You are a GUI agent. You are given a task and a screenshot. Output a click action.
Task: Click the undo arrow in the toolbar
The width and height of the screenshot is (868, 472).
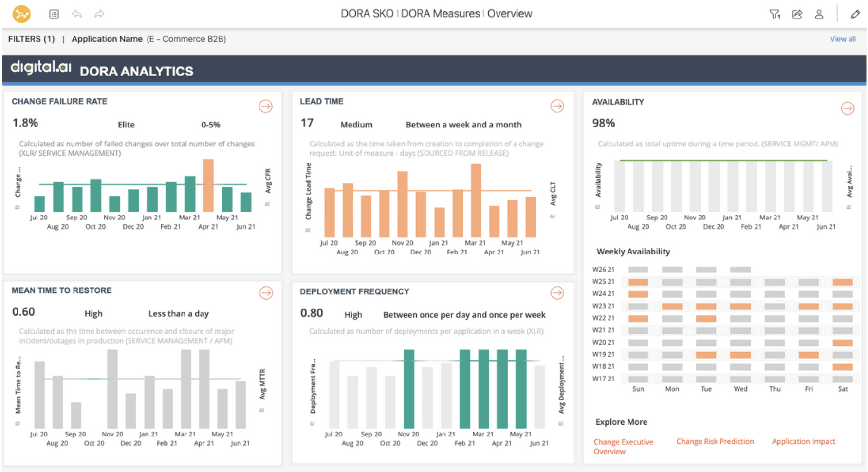tap(77, 14)
